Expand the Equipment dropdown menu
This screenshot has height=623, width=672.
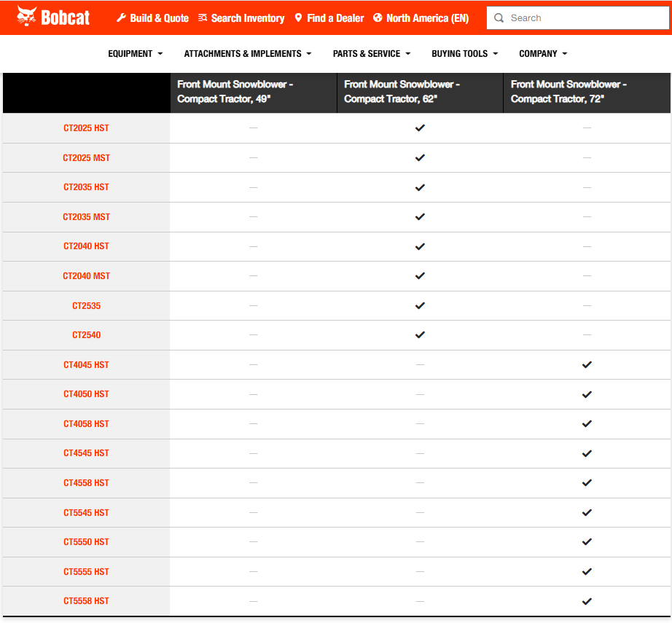tap(135, 54)
